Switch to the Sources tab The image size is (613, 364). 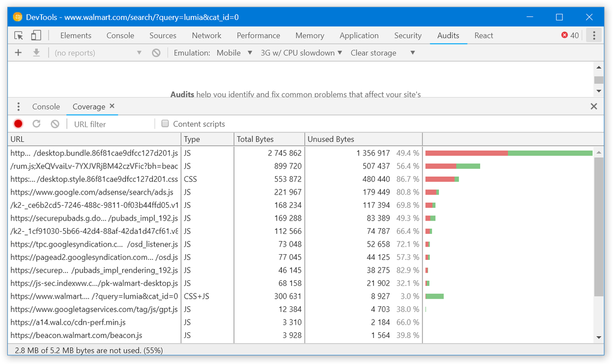coord(163,35)
